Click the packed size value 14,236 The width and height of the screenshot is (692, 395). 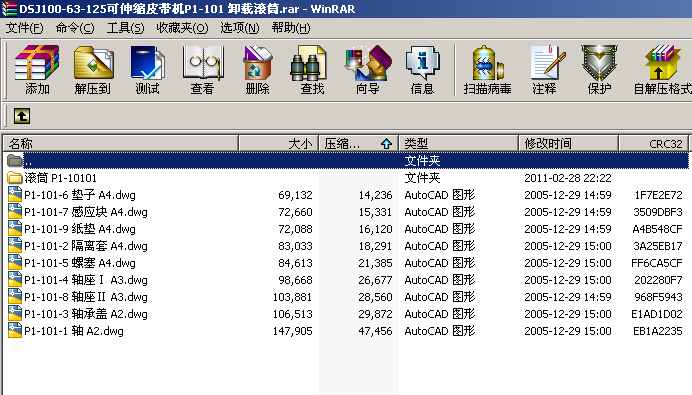[375, 195]
